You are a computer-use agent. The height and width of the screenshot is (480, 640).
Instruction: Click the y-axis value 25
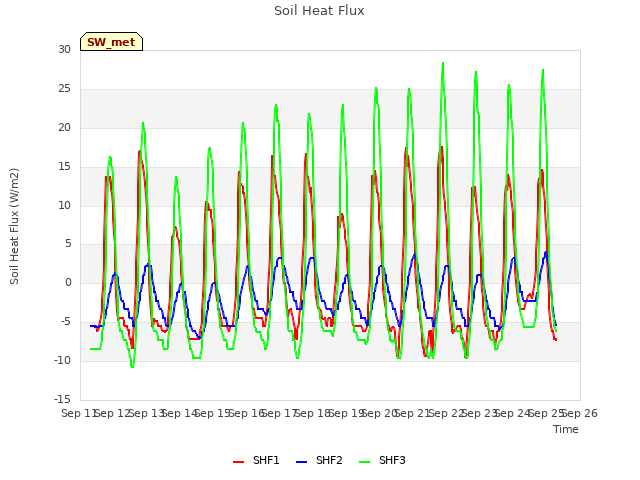click(64, 89)
